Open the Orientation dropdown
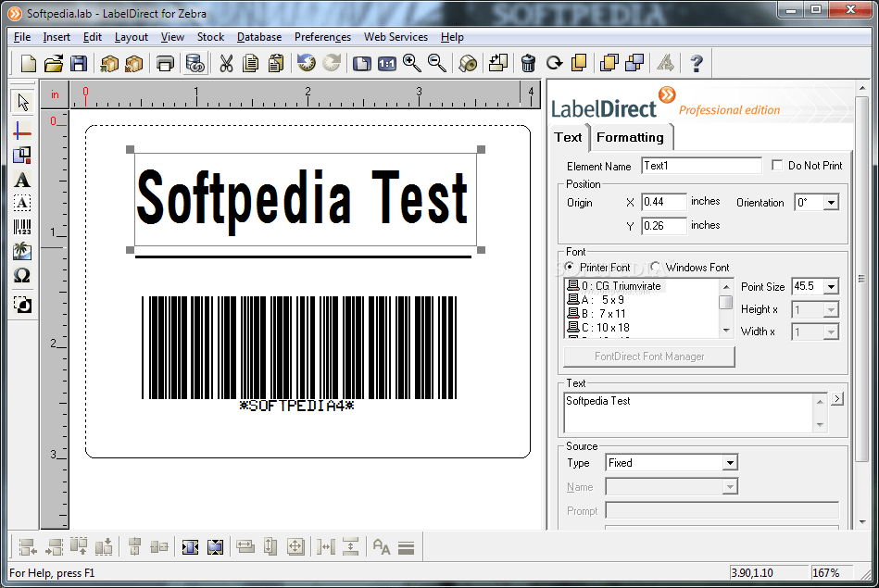Image resolution: width=879 pixels, height=588 pixels. (831, 203)
